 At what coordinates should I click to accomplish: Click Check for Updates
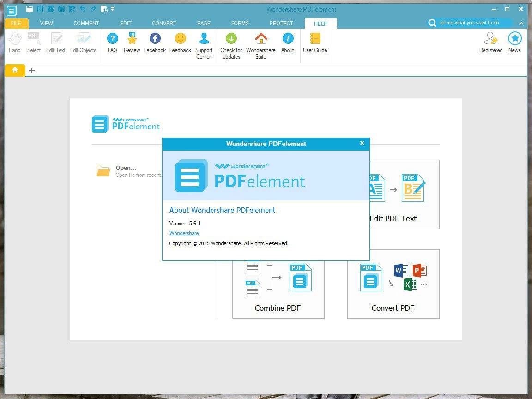(x=231, y=46)
